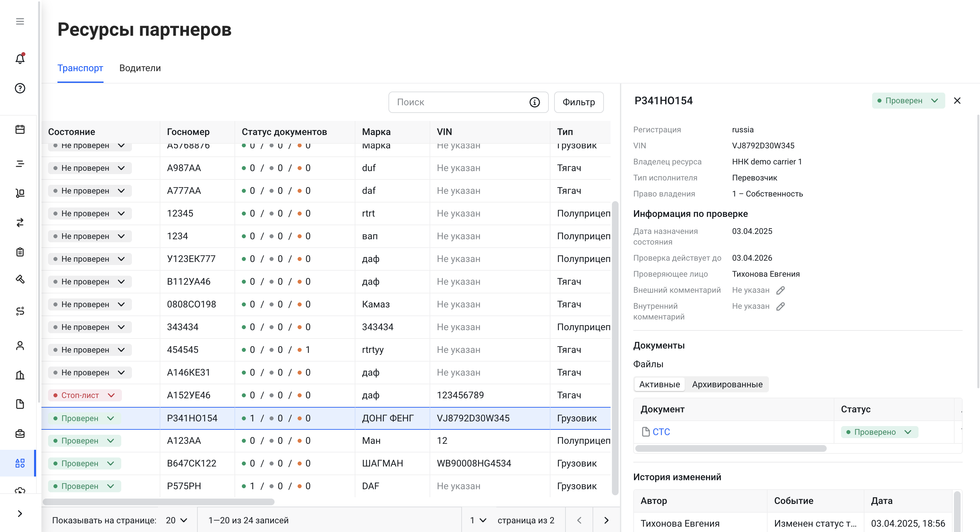Viewport: 980px width, 532px height.
Task: Edit the internal comment pencil icon
Action: coord(780,306)
